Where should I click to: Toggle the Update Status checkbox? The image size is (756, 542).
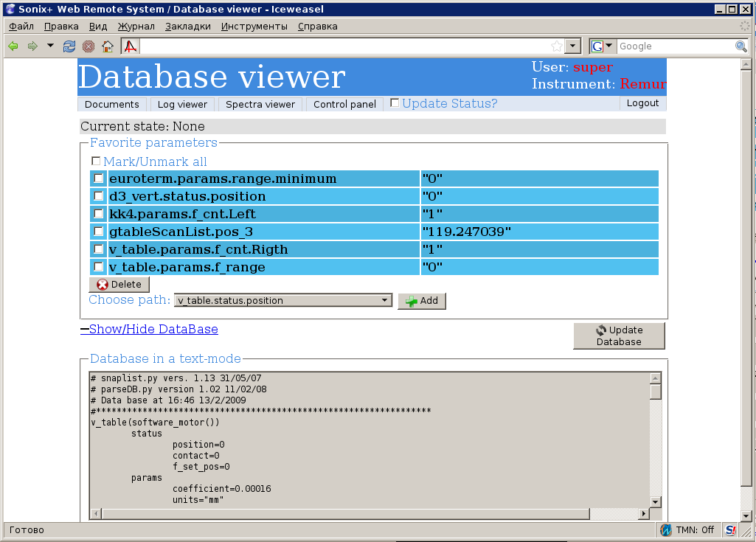point(395,103)
